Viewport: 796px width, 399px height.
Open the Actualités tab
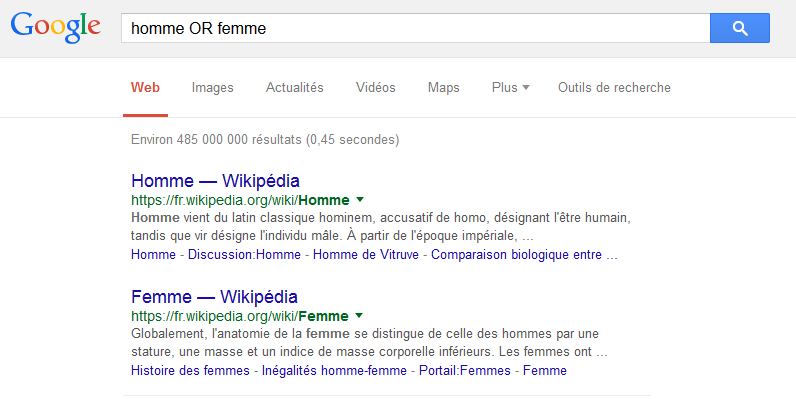[294, 87]
